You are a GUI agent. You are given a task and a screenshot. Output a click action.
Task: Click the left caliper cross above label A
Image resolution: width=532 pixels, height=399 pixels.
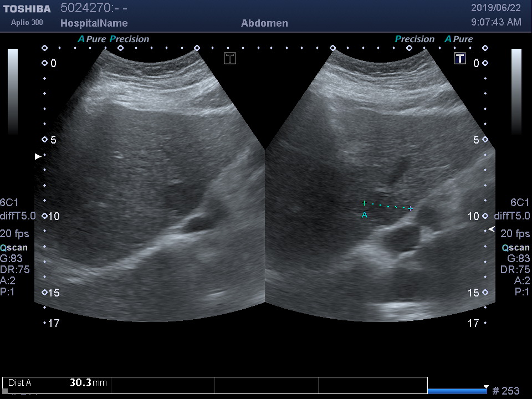[x=364, y=203]
